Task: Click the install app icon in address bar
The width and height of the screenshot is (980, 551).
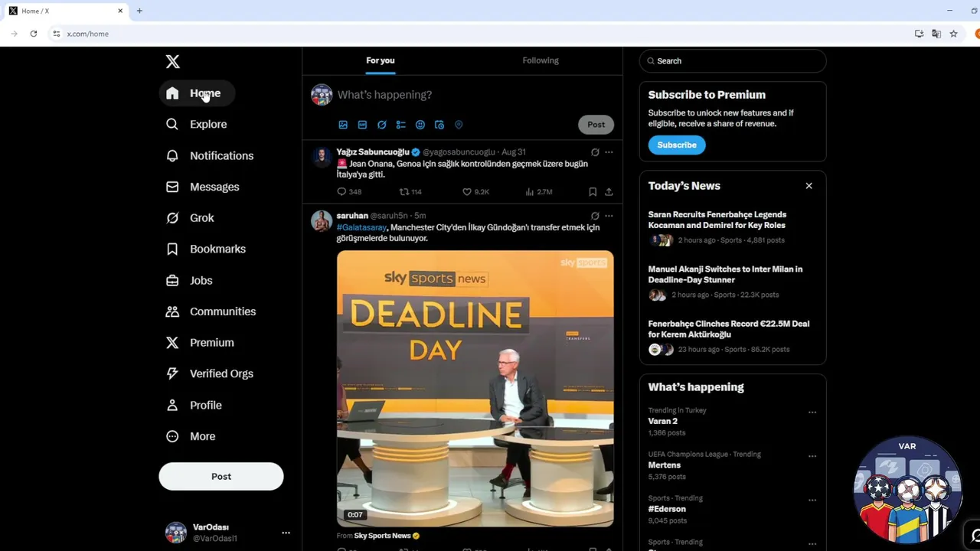Action: [919, 34]
